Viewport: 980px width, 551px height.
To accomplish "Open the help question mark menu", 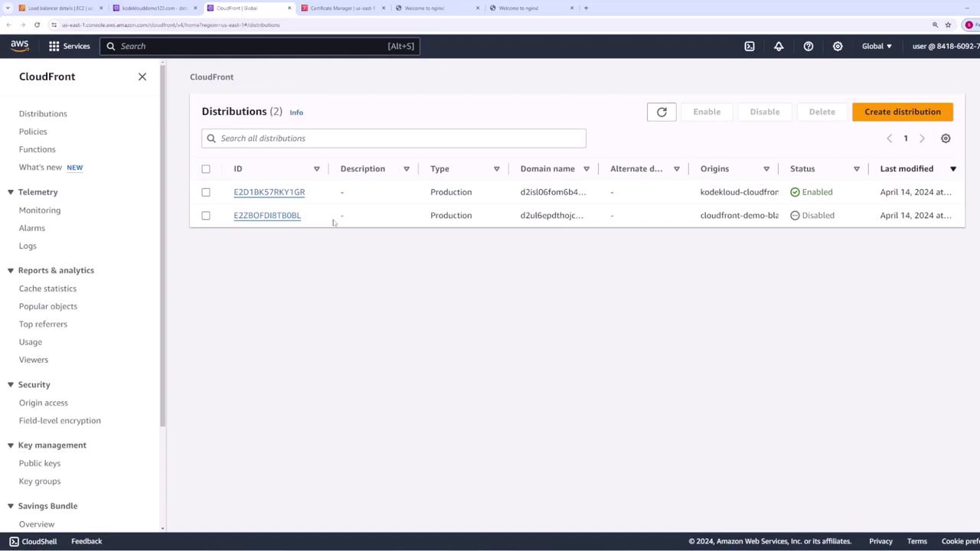I will coord(808,46).
